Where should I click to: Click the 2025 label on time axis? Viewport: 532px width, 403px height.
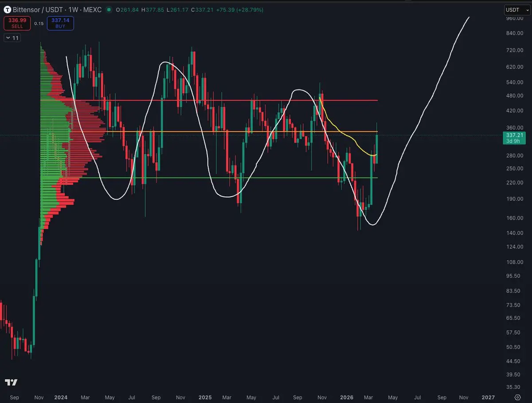click(x=205, y=397)
